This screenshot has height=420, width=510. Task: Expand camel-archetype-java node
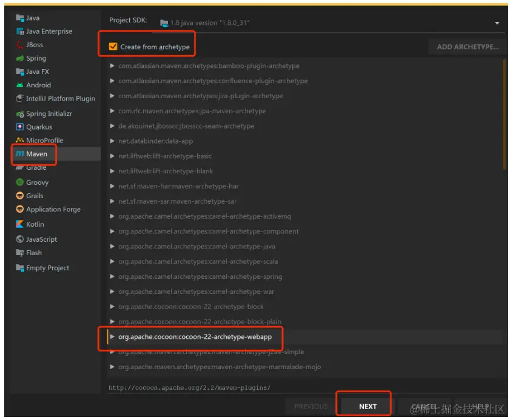(112, 247)
